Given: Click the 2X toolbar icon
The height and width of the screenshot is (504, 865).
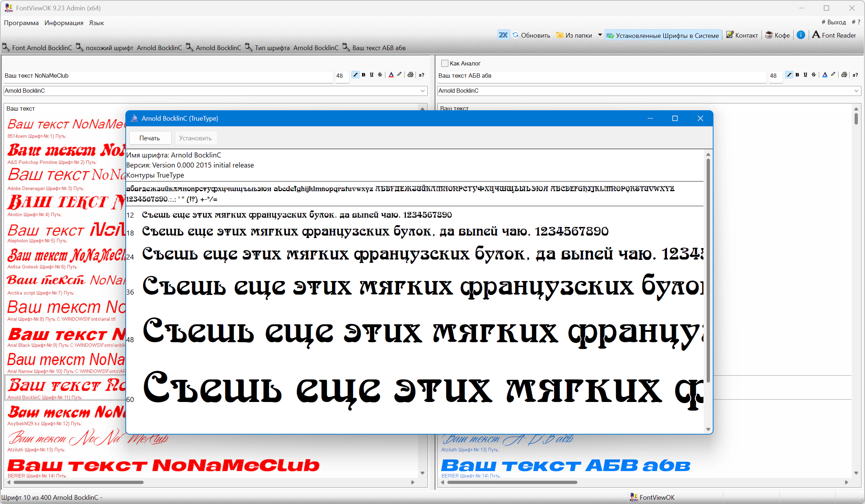Looking at the screenshot, I should (x=503, y=35).
